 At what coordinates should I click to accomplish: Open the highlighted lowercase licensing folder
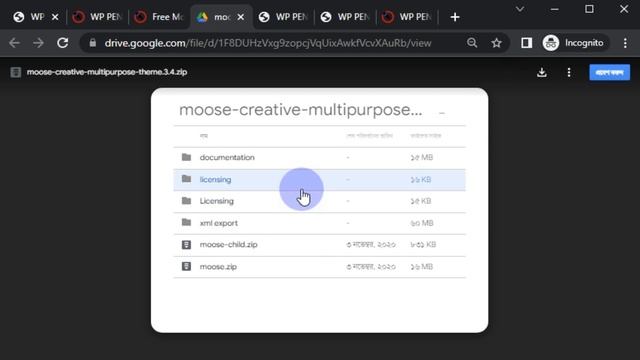(320, 180)
